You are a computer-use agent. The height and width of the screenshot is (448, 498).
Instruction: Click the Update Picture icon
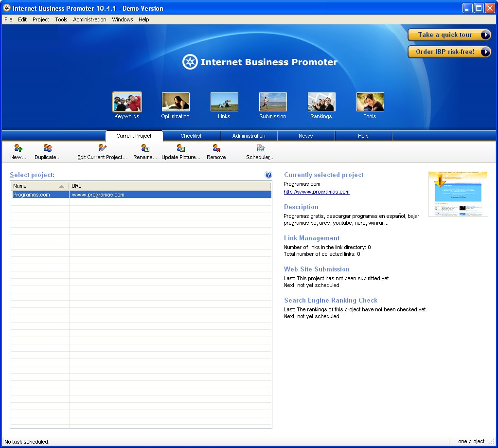pyautogui.click(x=181, y=148)
